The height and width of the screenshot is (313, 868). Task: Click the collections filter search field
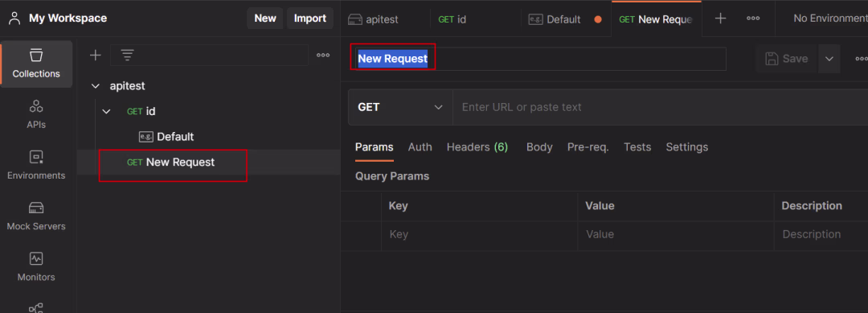coord(209,55)
